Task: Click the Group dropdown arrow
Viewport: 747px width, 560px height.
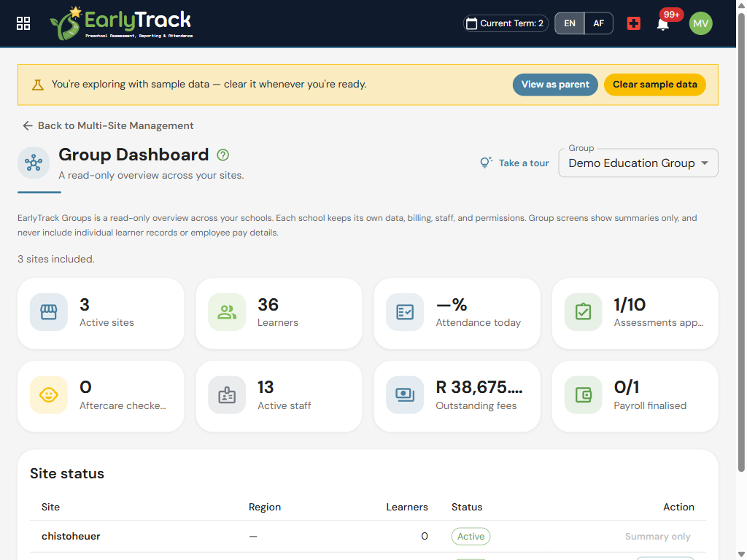Action: (705, 163)
